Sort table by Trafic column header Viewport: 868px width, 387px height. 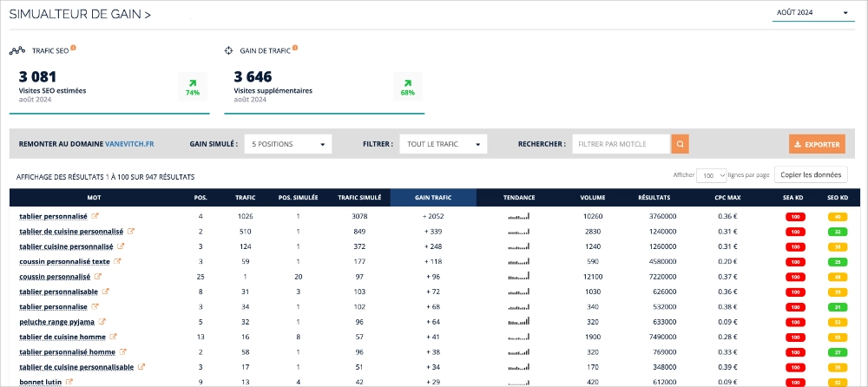tap(246, 197)
